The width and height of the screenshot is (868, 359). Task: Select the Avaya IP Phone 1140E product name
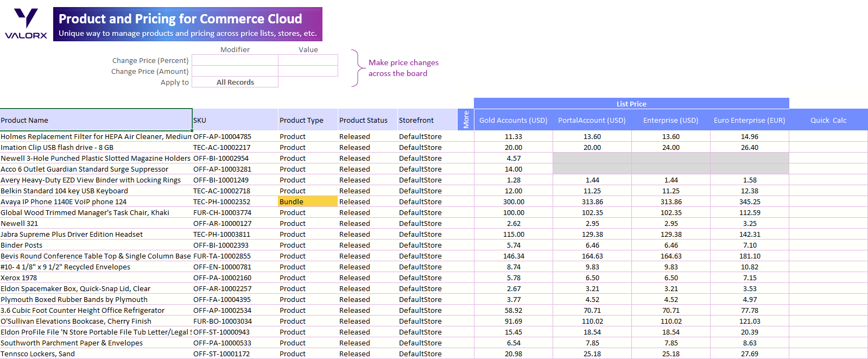coord(96,201)
